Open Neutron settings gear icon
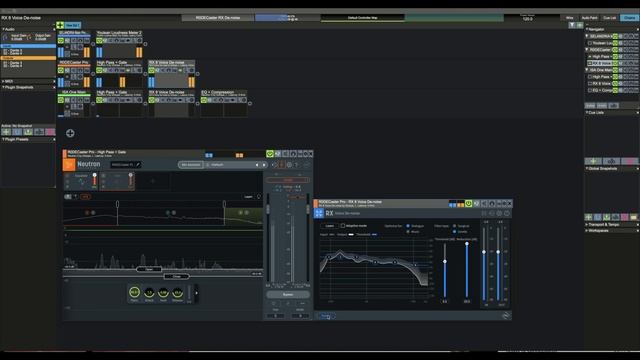640x360 pixels. [289, 165]
